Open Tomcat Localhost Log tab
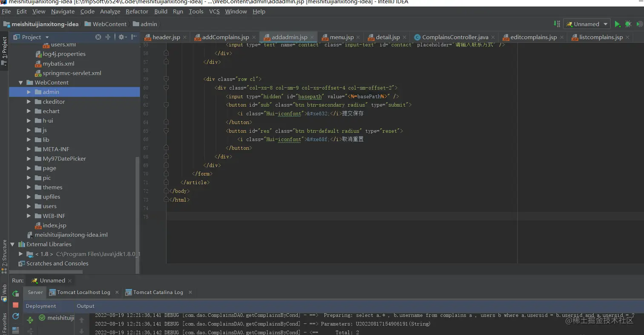The image size is (644, 335). (x=80, y=292)
